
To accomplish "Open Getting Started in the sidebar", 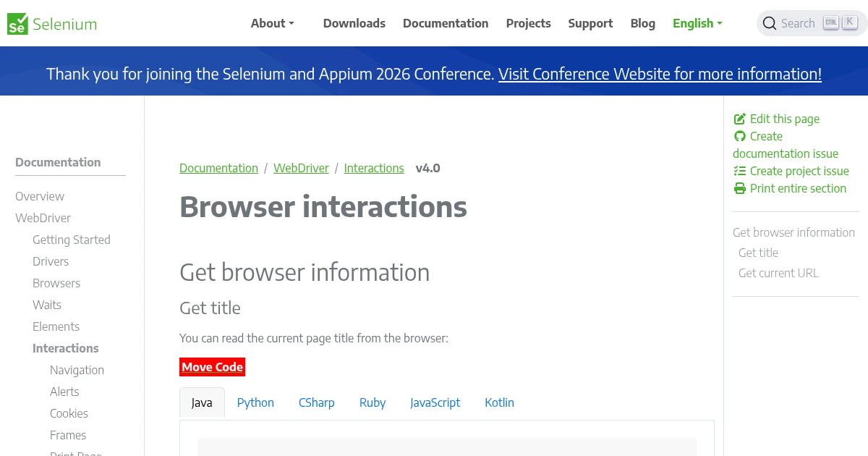I will point(72,240).
